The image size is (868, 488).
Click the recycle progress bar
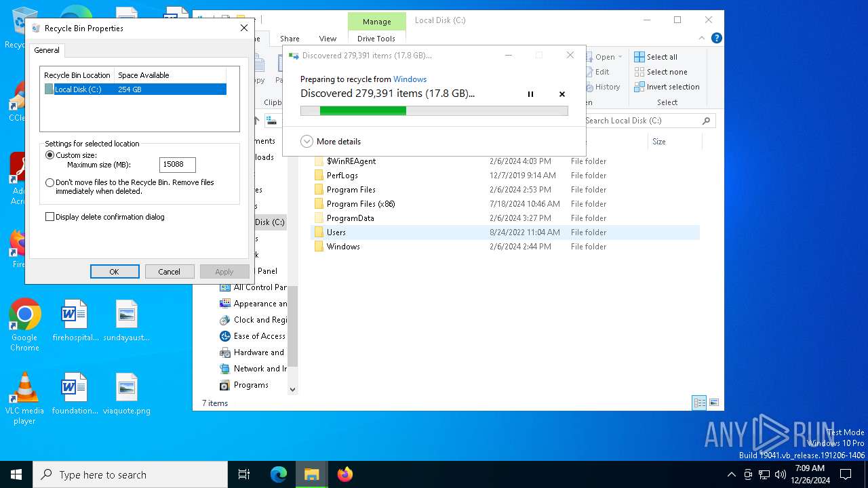[434, 110]
